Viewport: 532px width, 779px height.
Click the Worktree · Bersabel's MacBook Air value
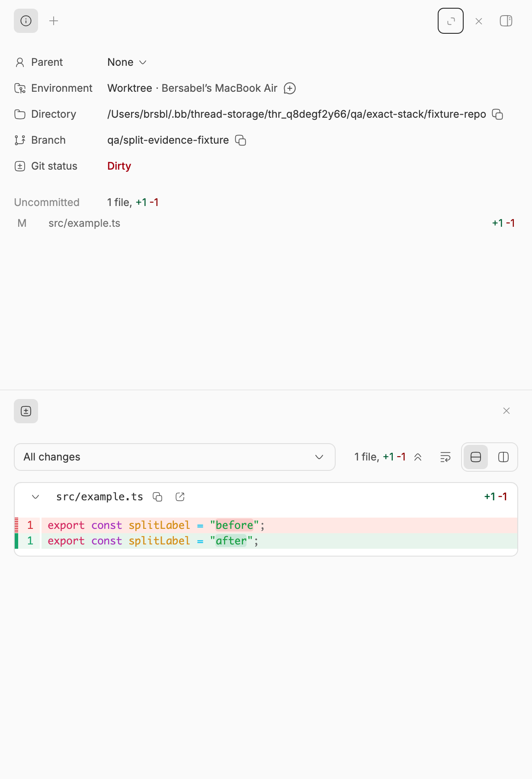pyautogui.click(x=192, y=88)
